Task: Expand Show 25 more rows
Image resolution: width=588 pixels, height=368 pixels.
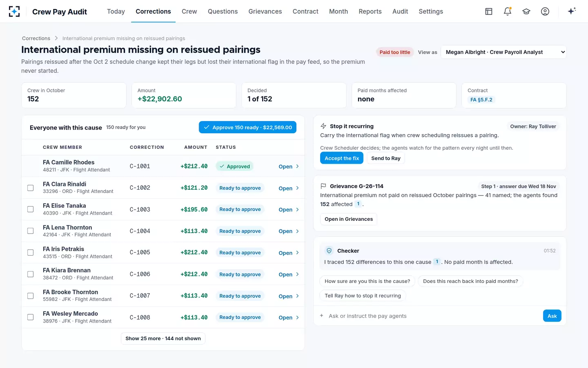Action: coord(163,339)
